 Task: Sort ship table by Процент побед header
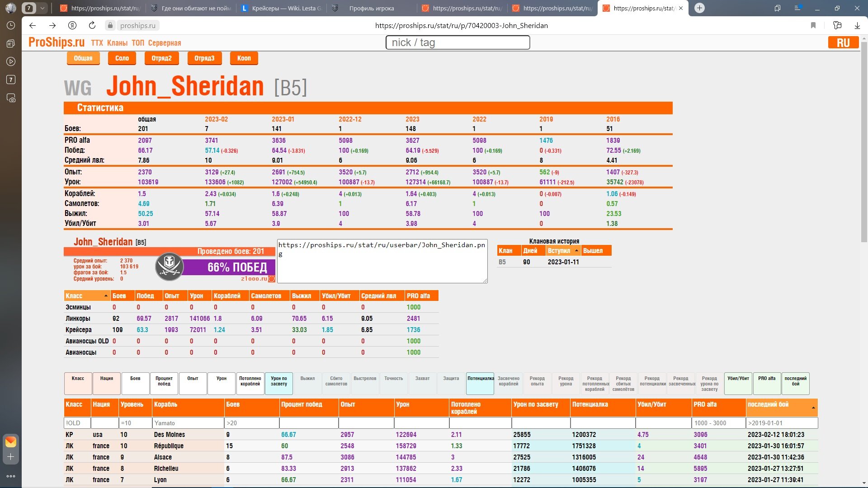coord(309,408)
